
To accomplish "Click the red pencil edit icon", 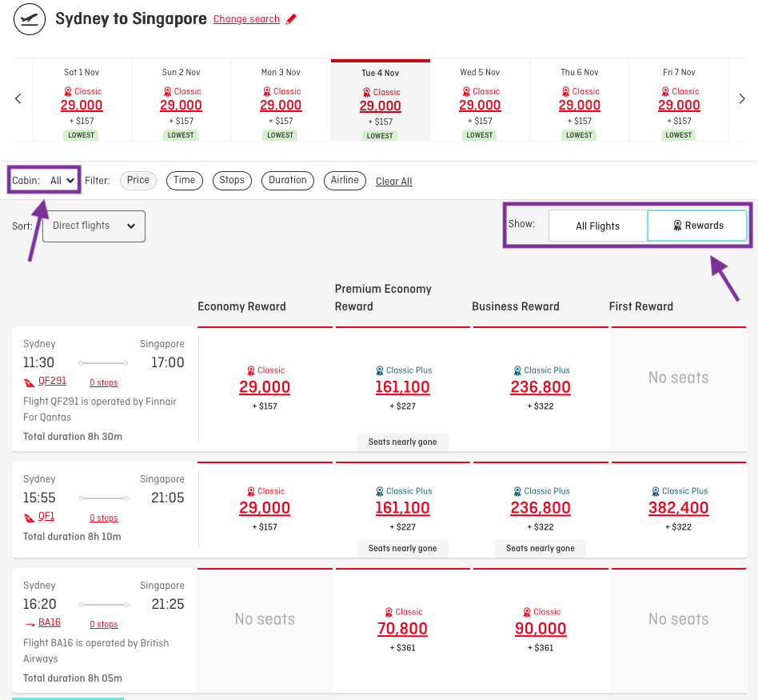I will [x=291, y=19].
